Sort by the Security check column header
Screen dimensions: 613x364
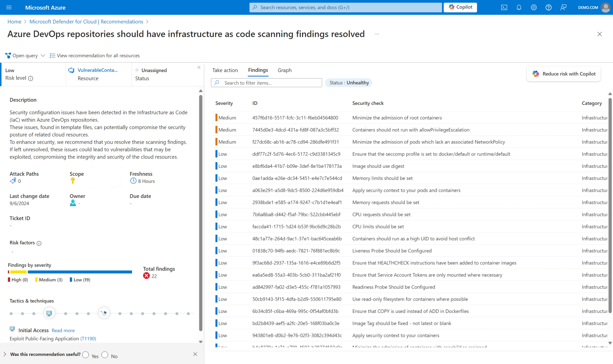click(368, 103)
